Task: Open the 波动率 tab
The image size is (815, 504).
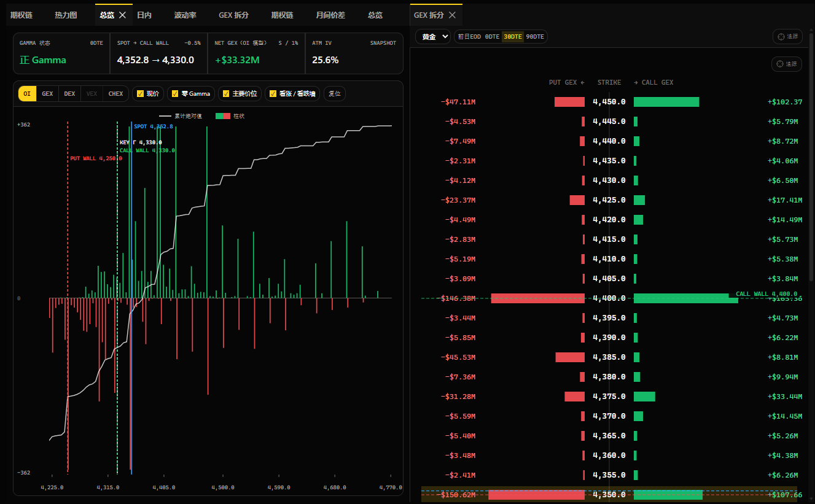Action: pyautogui.click(x=185, y=15)
